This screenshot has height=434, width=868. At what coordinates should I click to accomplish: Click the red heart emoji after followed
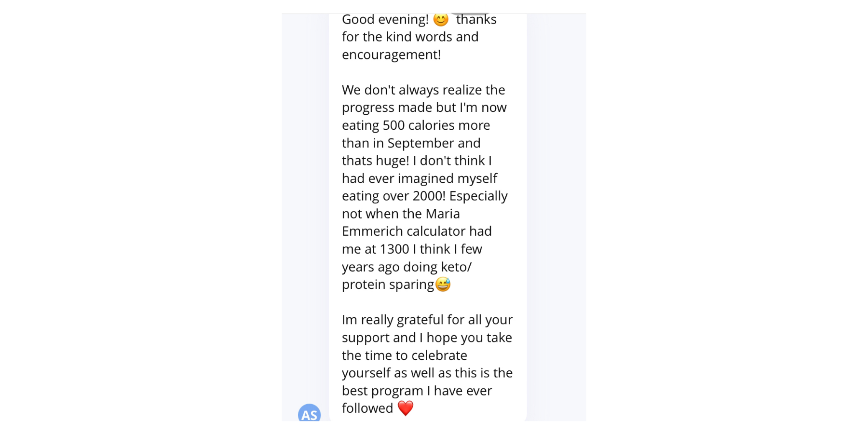point(406,408)
